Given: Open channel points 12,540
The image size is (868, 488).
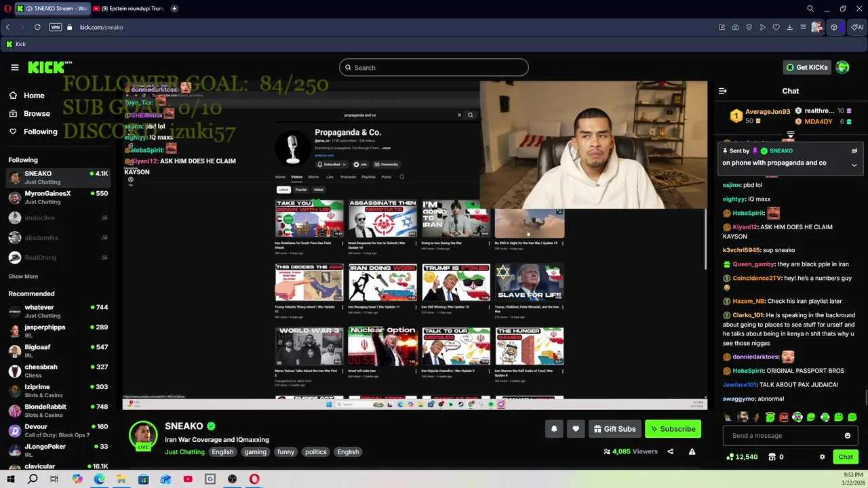Looking at the screenshot, I should click(741, 457).
